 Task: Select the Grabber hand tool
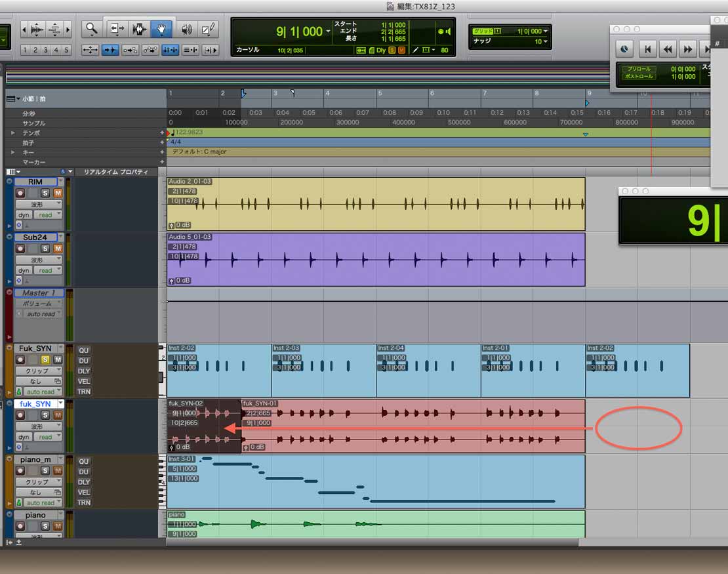(x=161, y=30)
